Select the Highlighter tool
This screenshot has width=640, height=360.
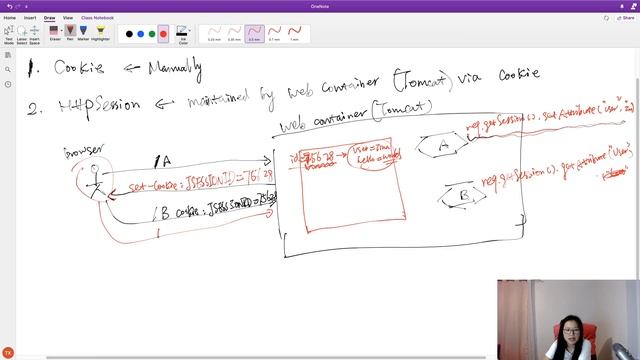100,33
